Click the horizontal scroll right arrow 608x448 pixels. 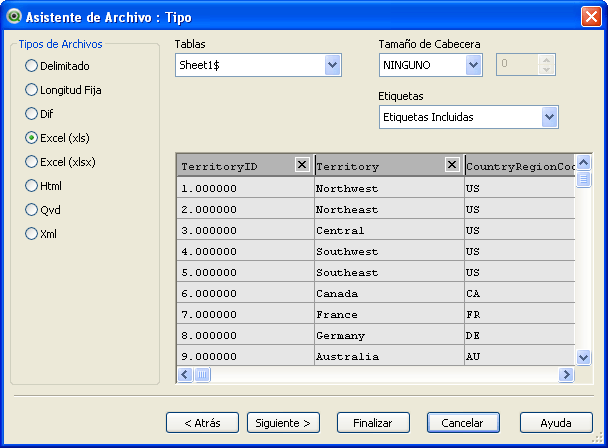566,375
